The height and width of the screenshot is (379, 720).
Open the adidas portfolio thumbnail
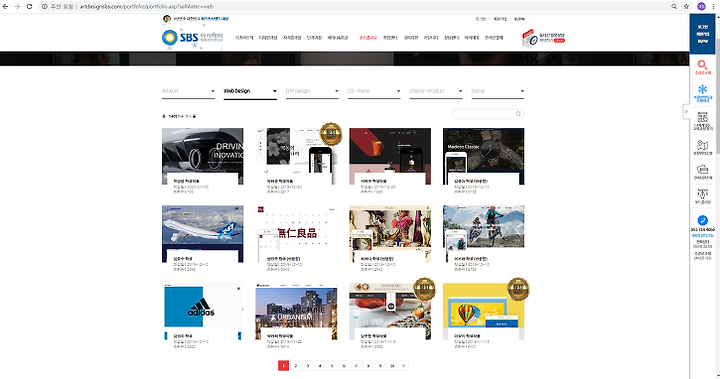[202, 311]
